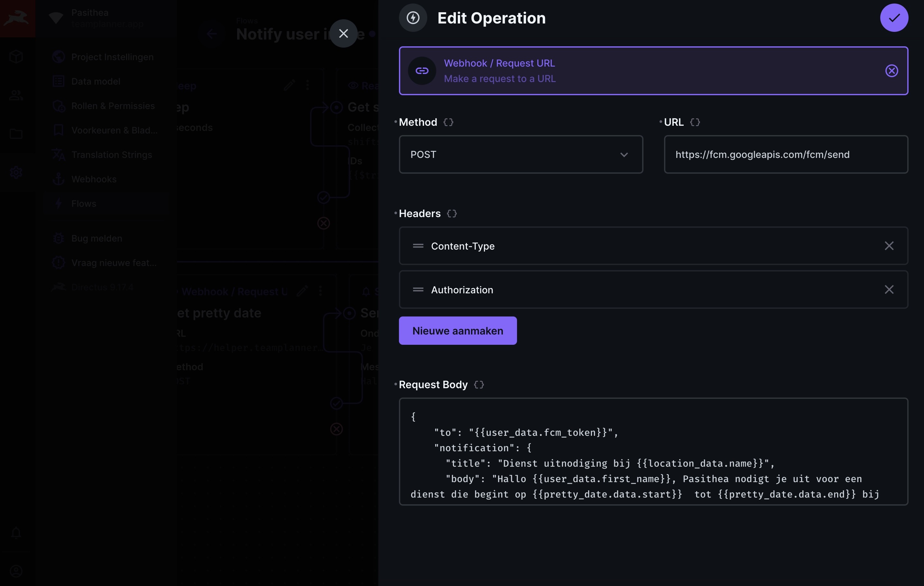Open the User Directory module icon
924x586 pixels.
pyautogui.click(x=16, y=95)
